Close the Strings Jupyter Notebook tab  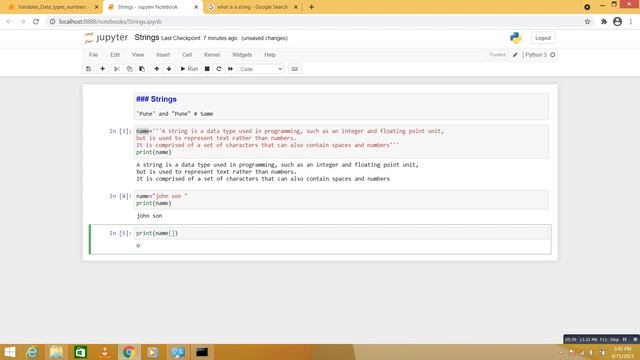[196, 7]
